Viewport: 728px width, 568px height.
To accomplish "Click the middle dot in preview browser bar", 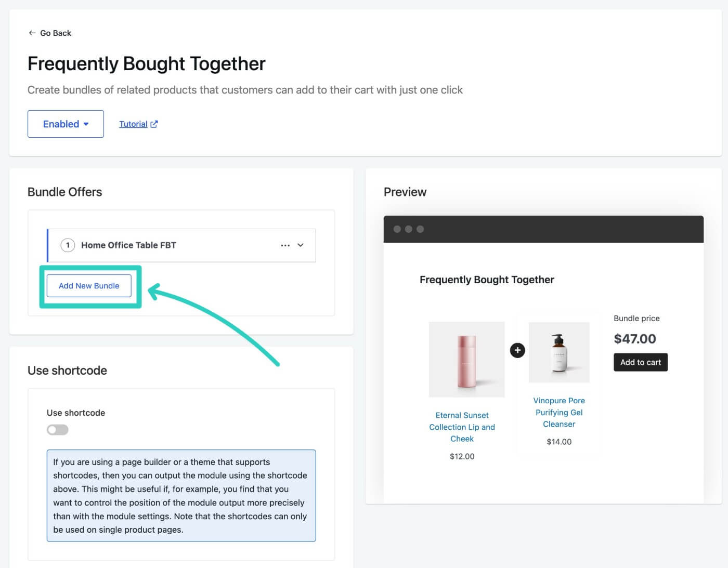I will [x=409, y=229].
